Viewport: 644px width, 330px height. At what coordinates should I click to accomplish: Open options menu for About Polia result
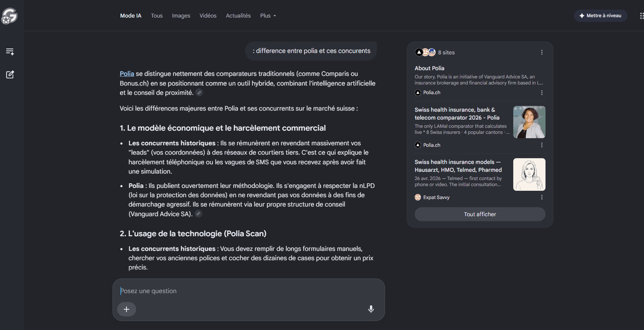point(542,93)
